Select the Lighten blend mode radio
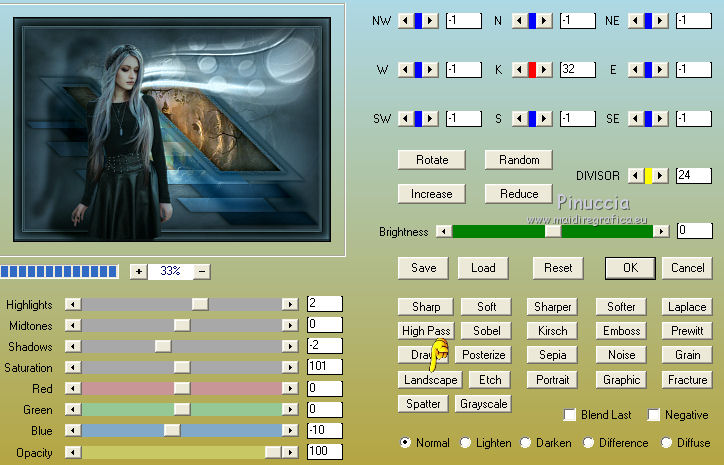This screenshot has width=724, height=465. (465, 442)
